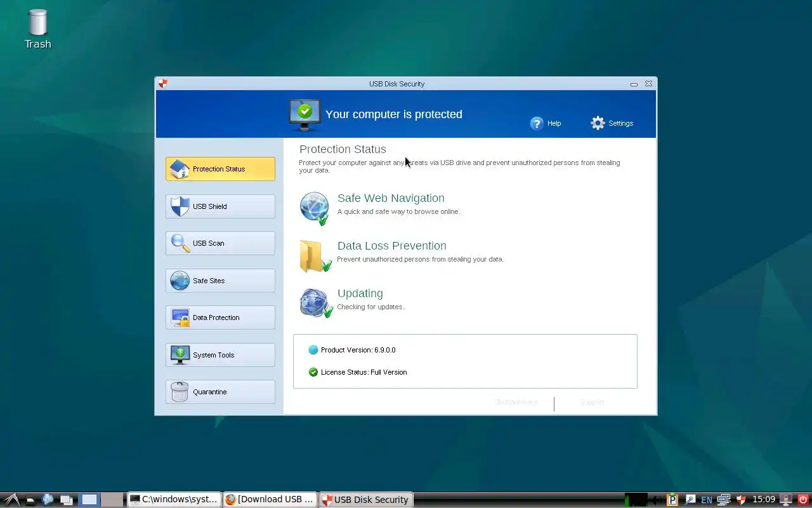Screen dimensions: 812x508
Task: Click the network computers tray icon
Action: click(723, 500)
